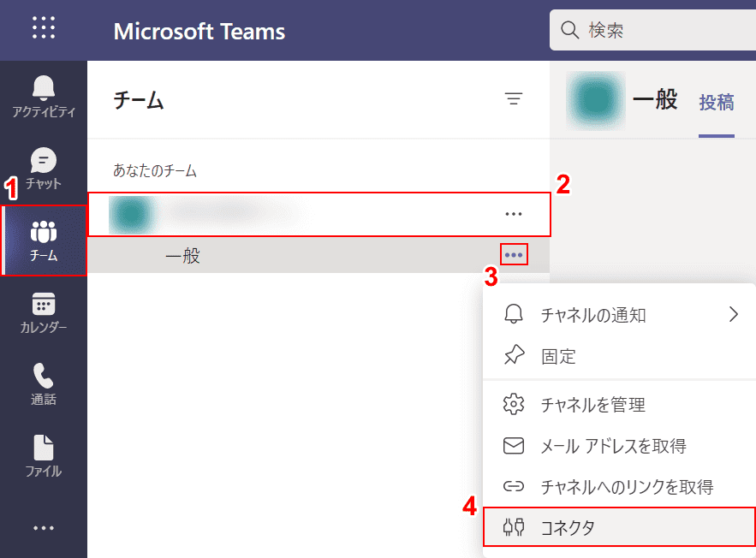The image size is (756, 558).
Task: Select the 一般 channel row
Action: point(318,255)
